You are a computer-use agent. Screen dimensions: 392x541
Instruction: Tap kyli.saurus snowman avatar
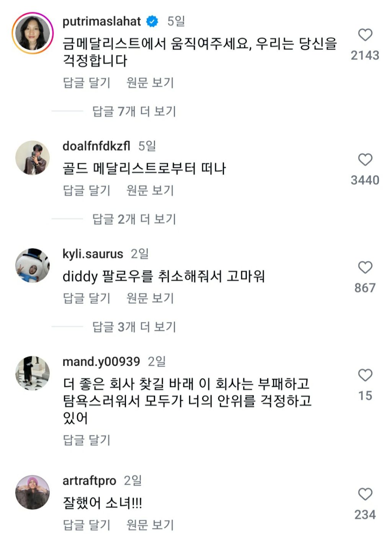coord(33,266)
